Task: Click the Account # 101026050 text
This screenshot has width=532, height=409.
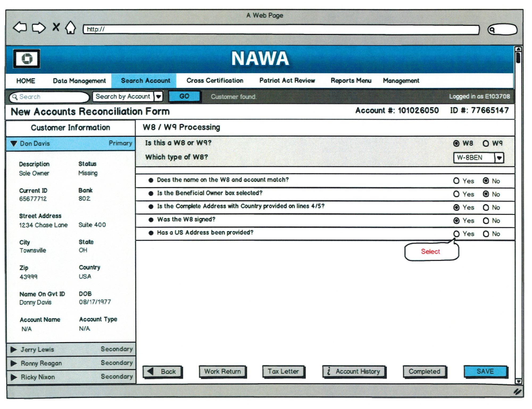Action: click(397, 111)
